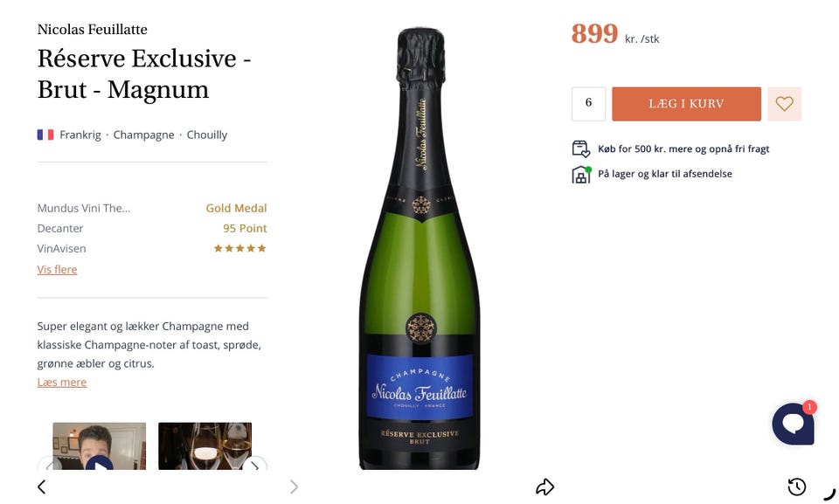Expand ratings with Vis flere
This screenshot has height=504, width=839.
[x=58, y=270]
